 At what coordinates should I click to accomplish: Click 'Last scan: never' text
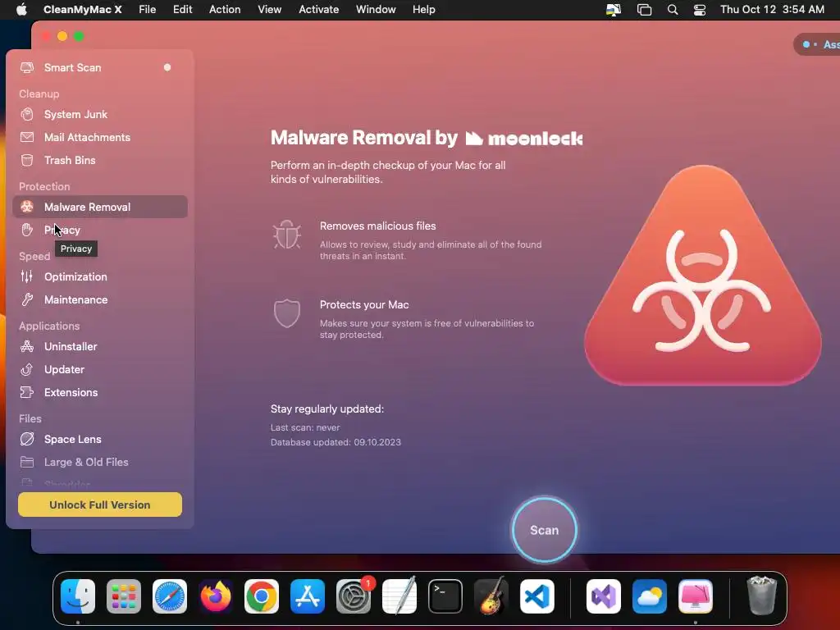305,427
